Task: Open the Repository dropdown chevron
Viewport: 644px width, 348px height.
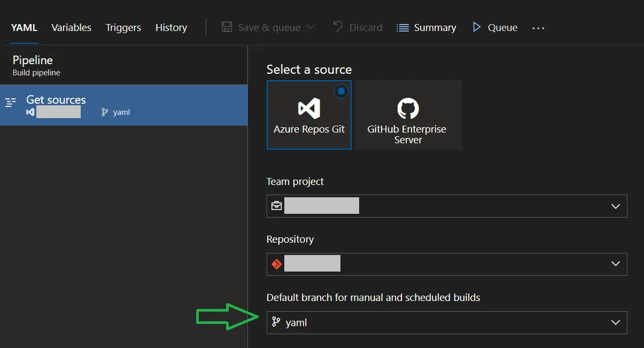Action: tap(616, 264)
